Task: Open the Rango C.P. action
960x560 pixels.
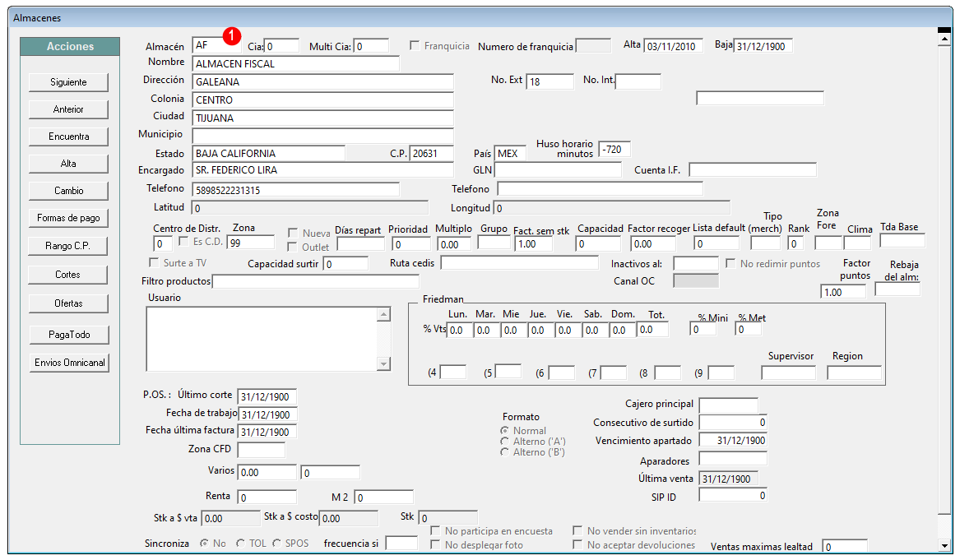Action: click(x=68, y=245)
